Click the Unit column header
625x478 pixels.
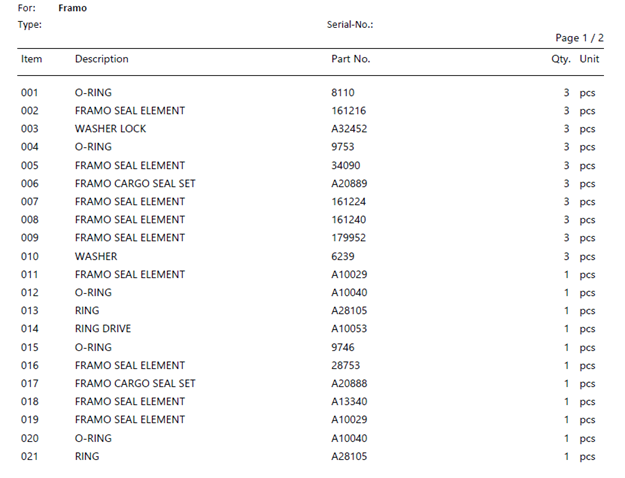click(590, 59)
